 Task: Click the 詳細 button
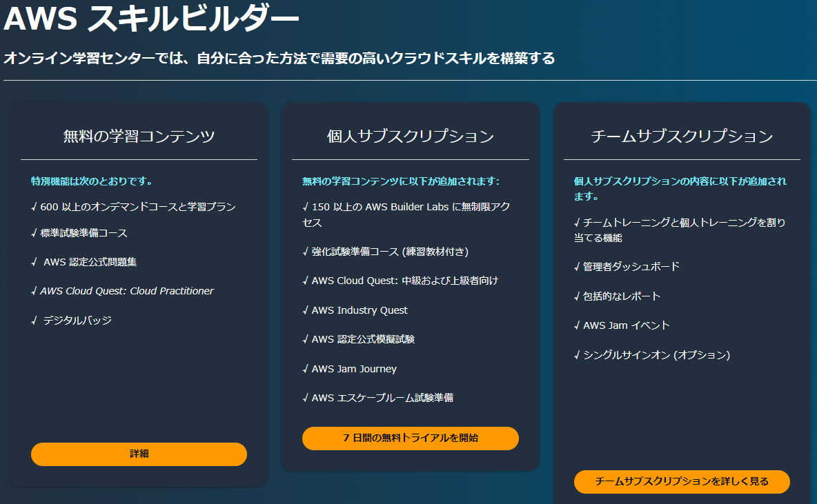click(138, 454)
